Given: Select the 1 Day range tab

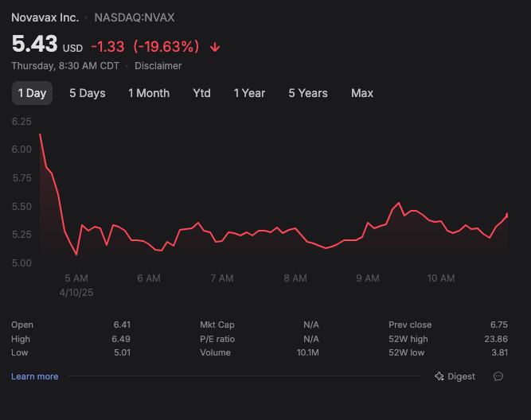Looking at the screenshot, I should (x=32, y=93).
